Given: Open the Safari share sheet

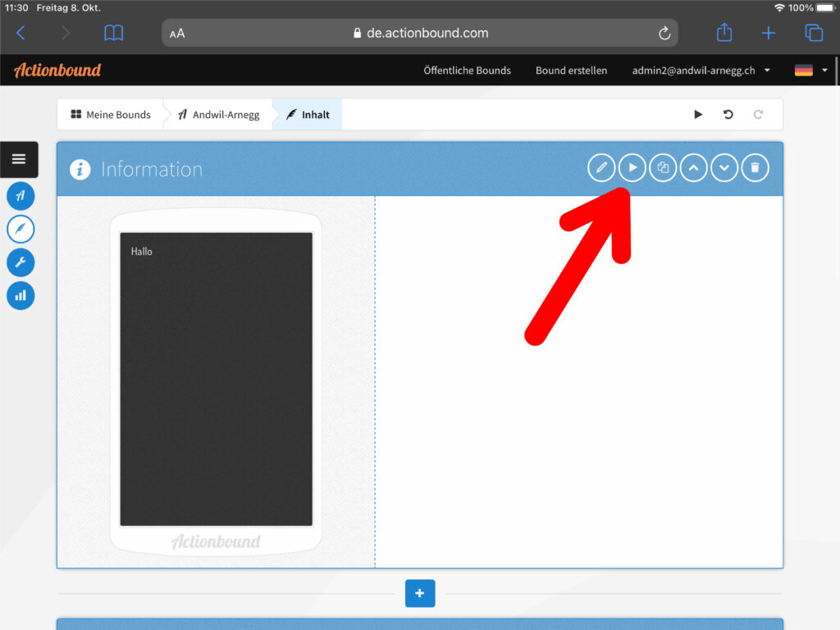Looking at the screenshot, I should click(x=724, y=33).
